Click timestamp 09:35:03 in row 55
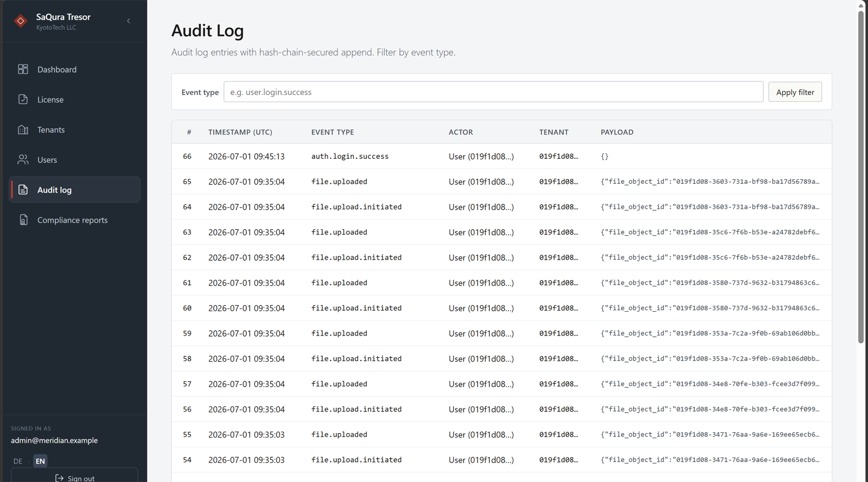Screen dimensions: 868x482 pyautogui.click(x=246, y=435)
